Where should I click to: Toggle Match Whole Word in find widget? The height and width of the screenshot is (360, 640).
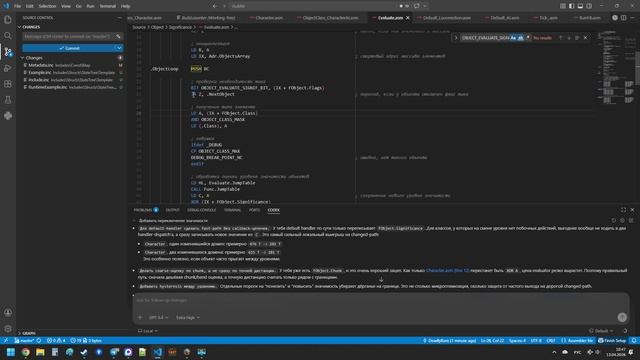[520, 38]
